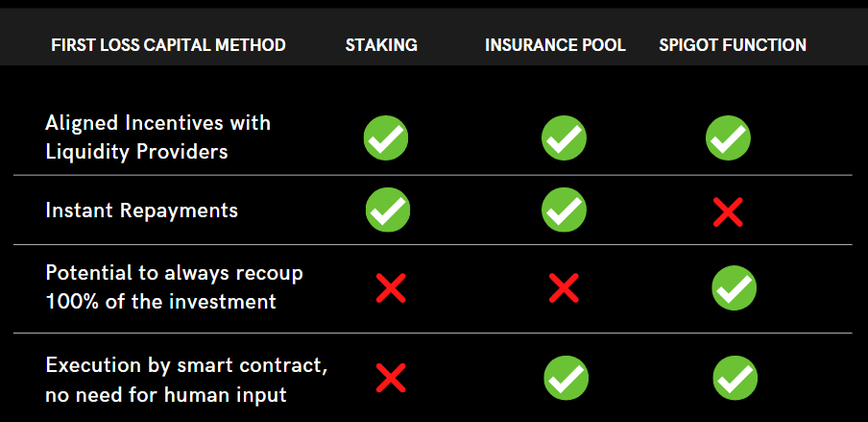Image resolution: width=868 pixels, height=422 pixels.
Task: Click the Spigot Function check for Aligned Incentives
Action: click(x=728, y=138)
